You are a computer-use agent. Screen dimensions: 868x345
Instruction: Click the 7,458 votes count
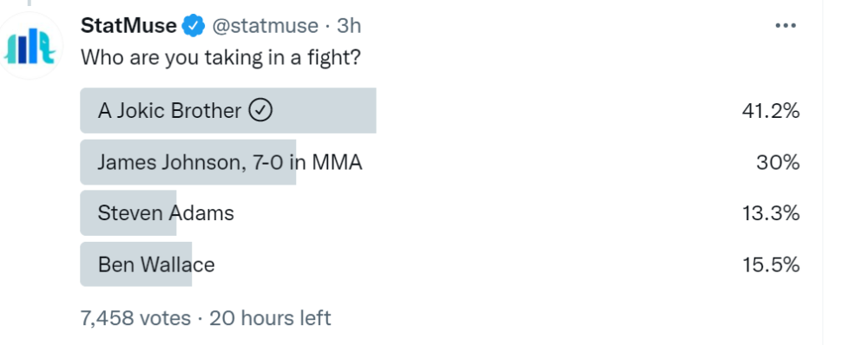tap(135, 318)
